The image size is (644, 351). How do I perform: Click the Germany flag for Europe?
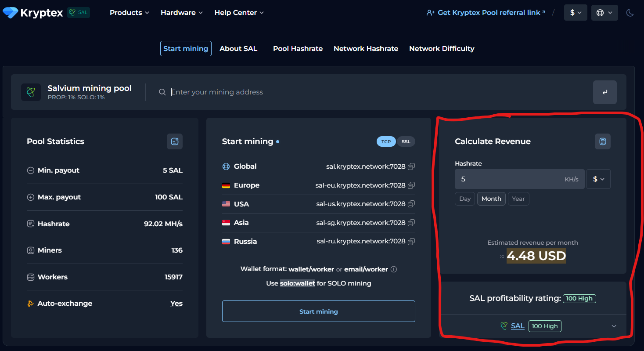coord(226,185)
